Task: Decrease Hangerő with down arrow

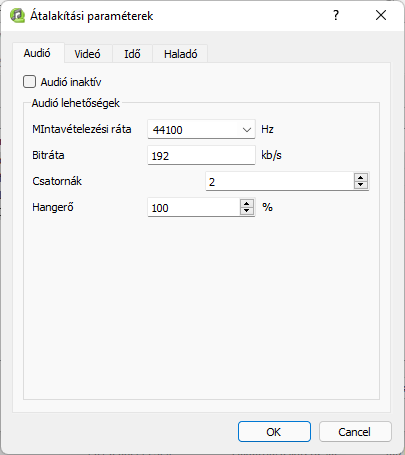Action: [246, 211]
